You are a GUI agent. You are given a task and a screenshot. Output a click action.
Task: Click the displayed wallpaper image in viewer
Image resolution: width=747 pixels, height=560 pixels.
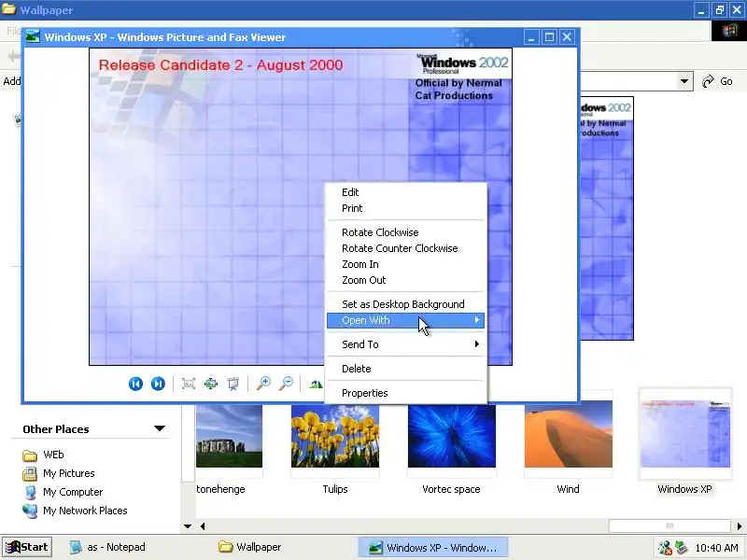point(300,206)
